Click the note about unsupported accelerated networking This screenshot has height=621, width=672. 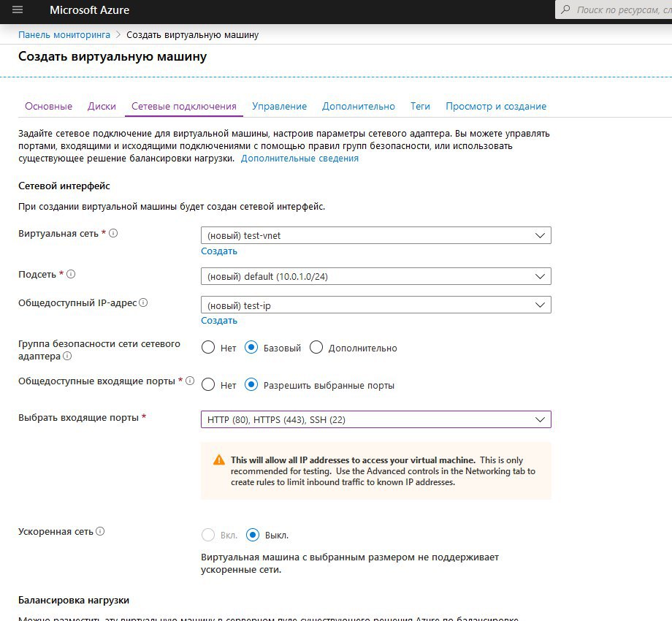(350, 563)
